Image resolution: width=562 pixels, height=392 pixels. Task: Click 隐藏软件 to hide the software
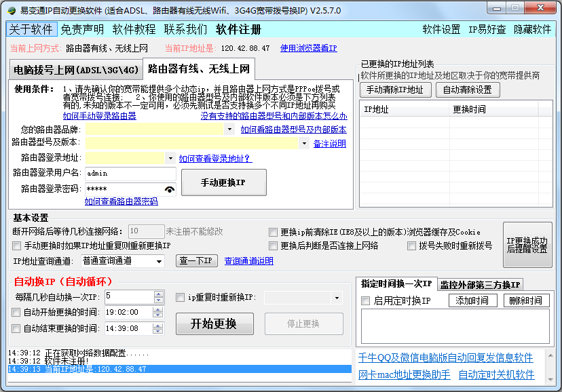[532, 29]
